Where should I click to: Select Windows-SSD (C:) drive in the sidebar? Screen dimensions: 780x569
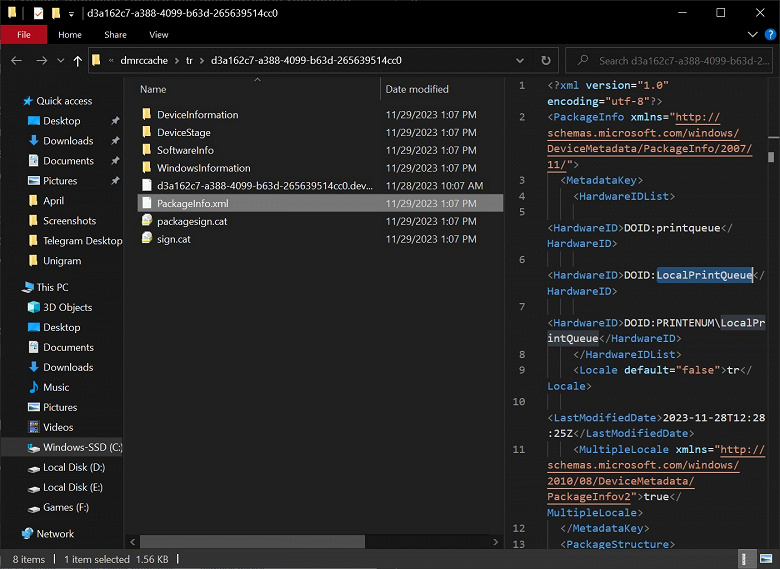tap(81, 448)
